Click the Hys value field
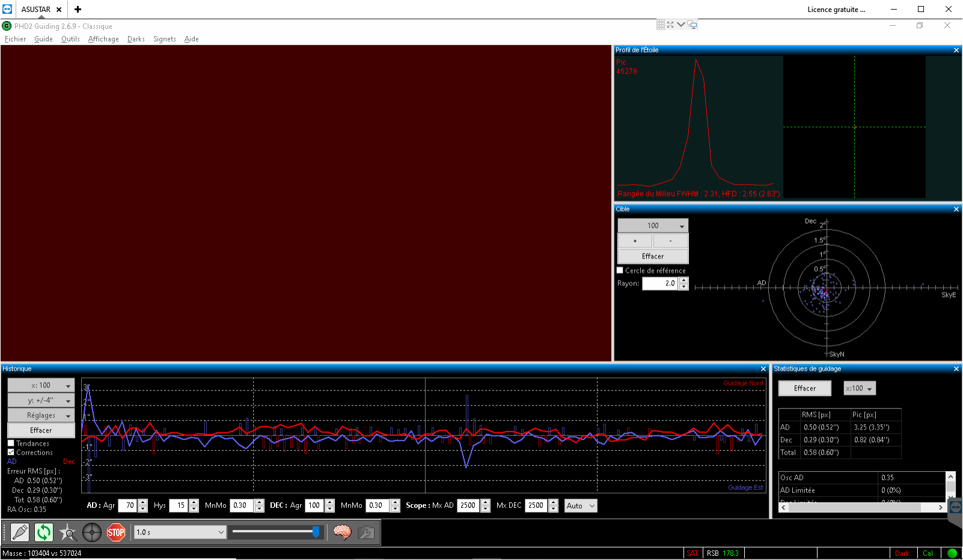963x560 pixels. tap(179, 506)
